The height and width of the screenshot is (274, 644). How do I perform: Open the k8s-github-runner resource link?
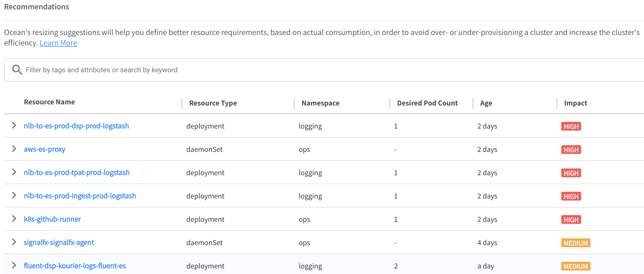(52, 219)
